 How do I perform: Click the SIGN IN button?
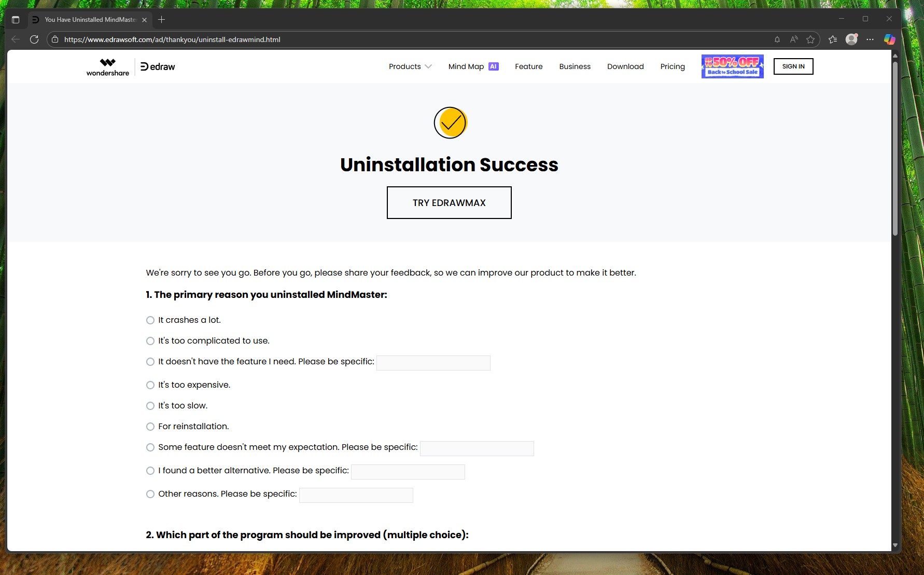click(793, 66)
